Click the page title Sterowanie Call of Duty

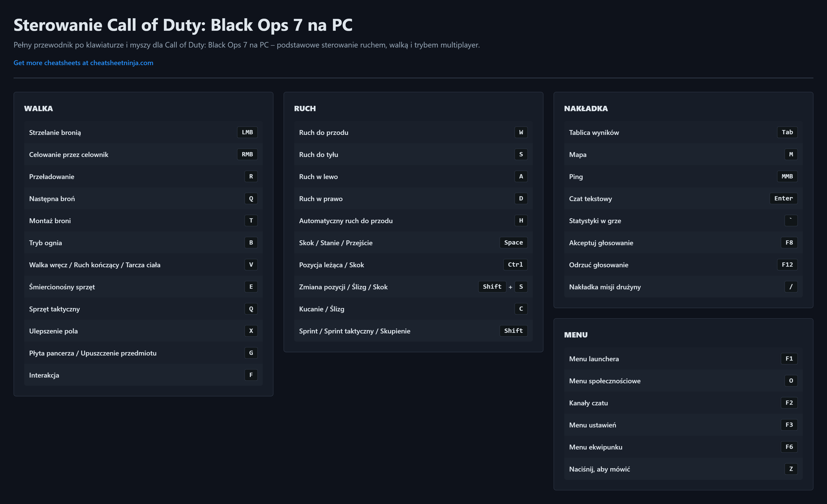tap(183, 25)
